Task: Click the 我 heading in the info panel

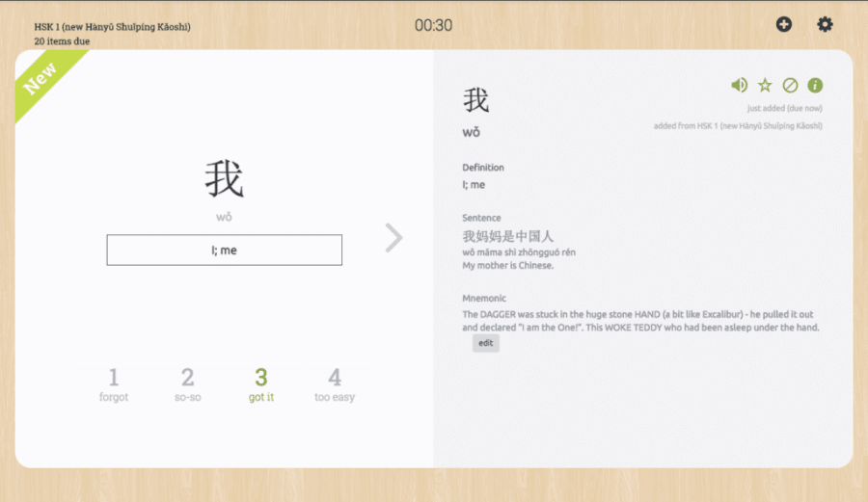Action: point(476,99)
